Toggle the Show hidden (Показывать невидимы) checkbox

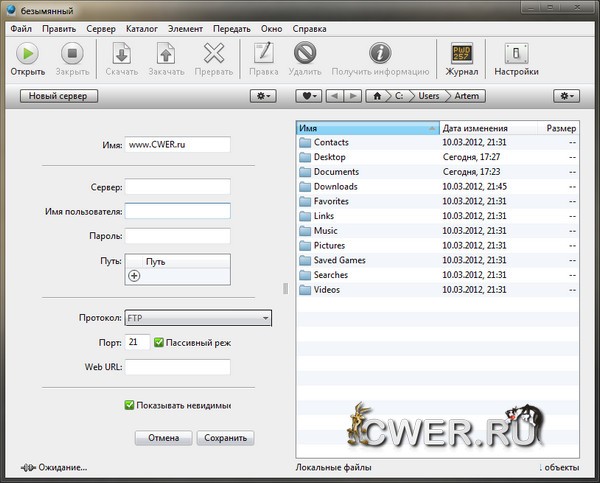[x=129, y=405]
